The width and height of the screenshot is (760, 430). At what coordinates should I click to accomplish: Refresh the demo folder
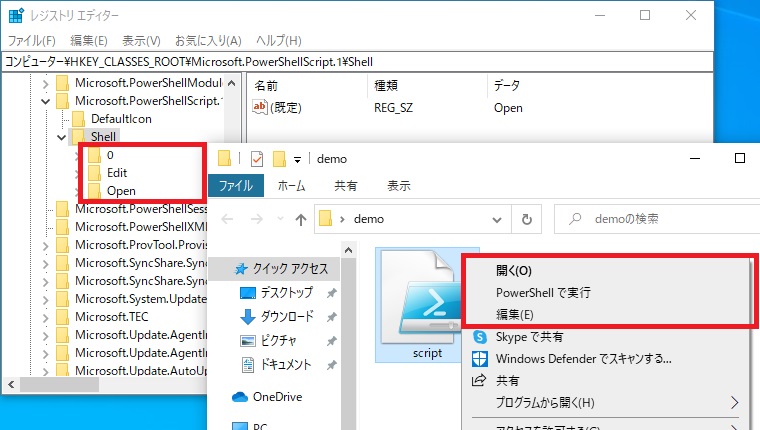pyautogui.click(x=526, y=220)
